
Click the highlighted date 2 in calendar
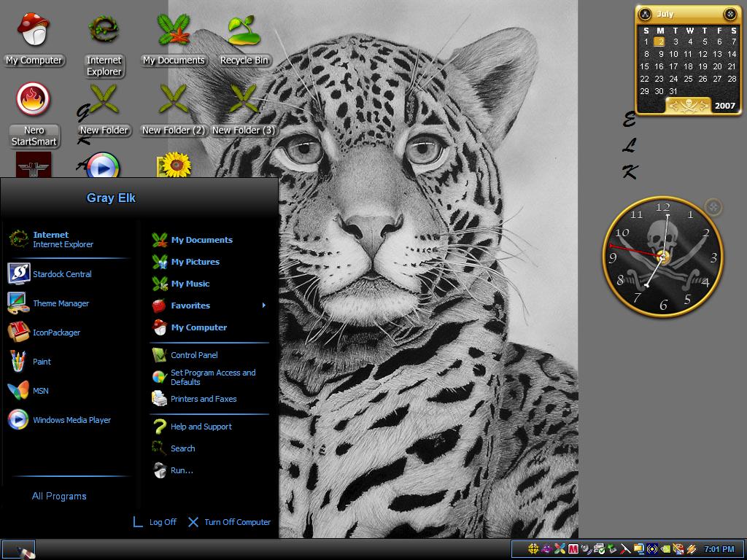(x=659, y=42)
